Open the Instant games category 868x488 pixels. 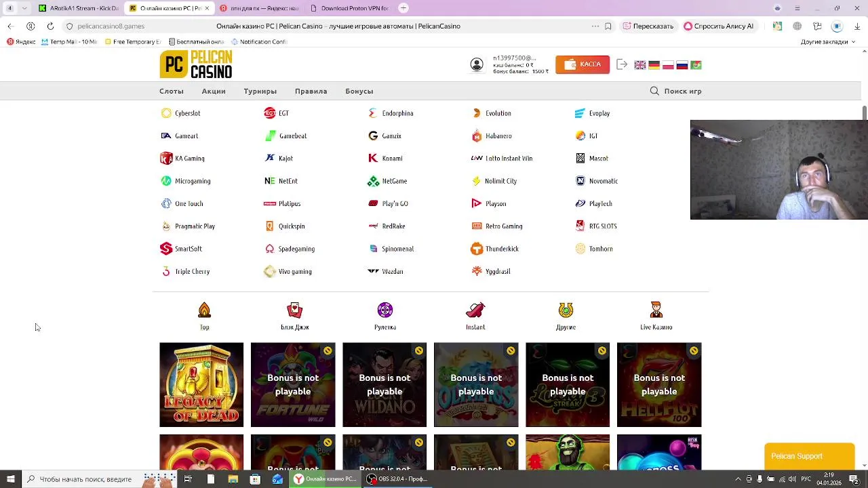[x=475, y=316]
